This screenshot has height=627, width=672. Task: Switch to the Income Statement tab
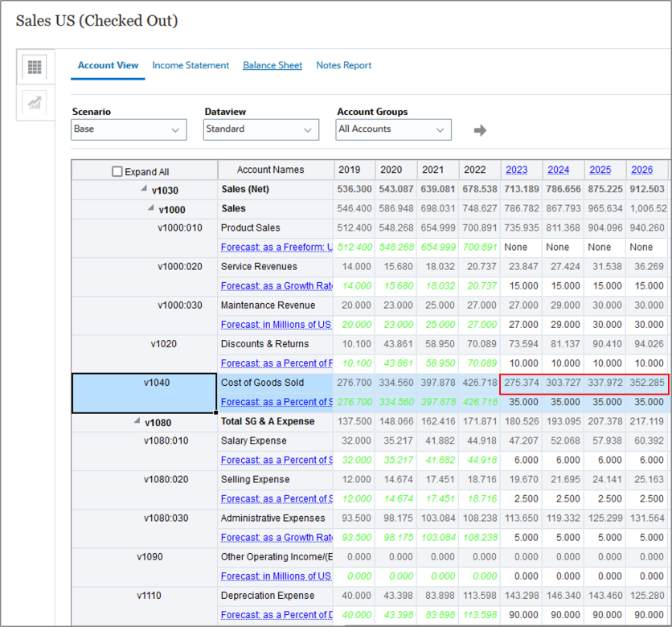pos(191,66)
